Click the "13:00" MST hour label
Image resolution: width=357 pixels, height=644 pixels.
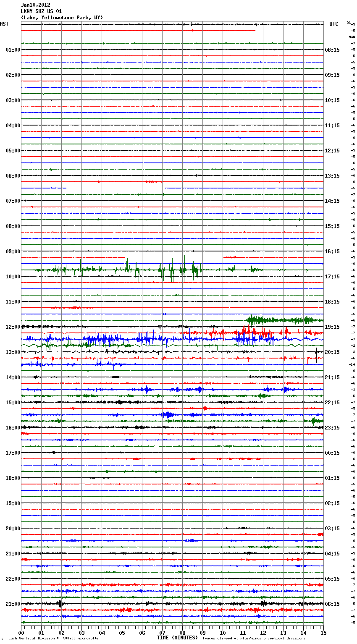coord(13,352)
